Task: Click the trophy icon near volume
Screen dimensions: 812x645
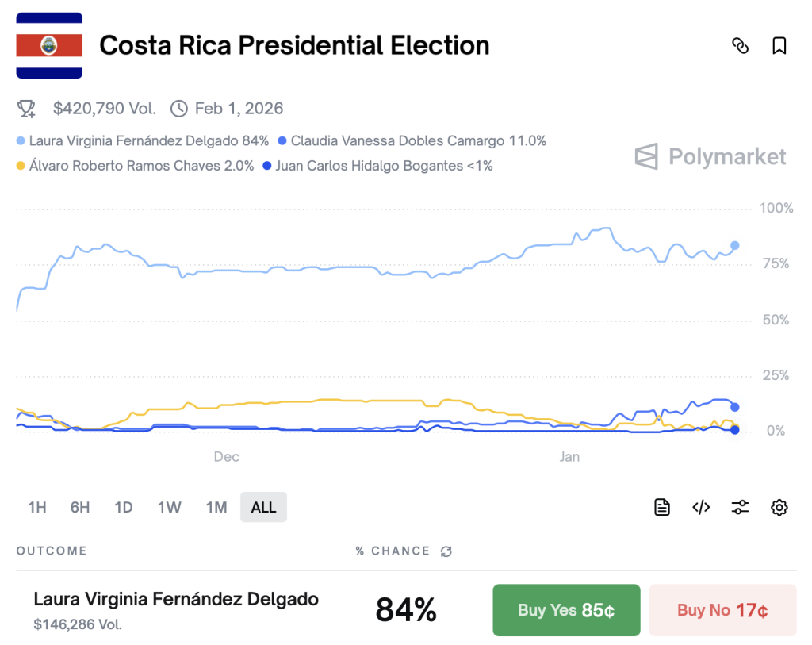Action: click(26, 109)
